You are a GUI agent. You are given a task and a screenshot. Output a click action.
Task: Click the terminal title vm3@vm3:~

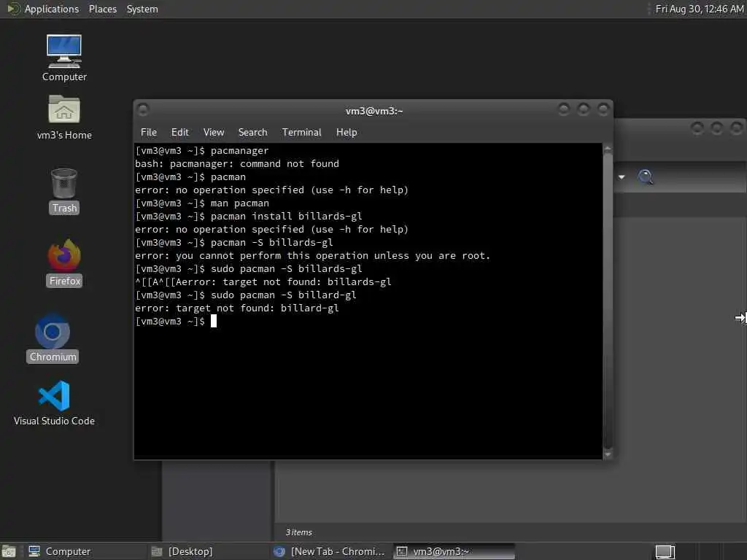374,111
